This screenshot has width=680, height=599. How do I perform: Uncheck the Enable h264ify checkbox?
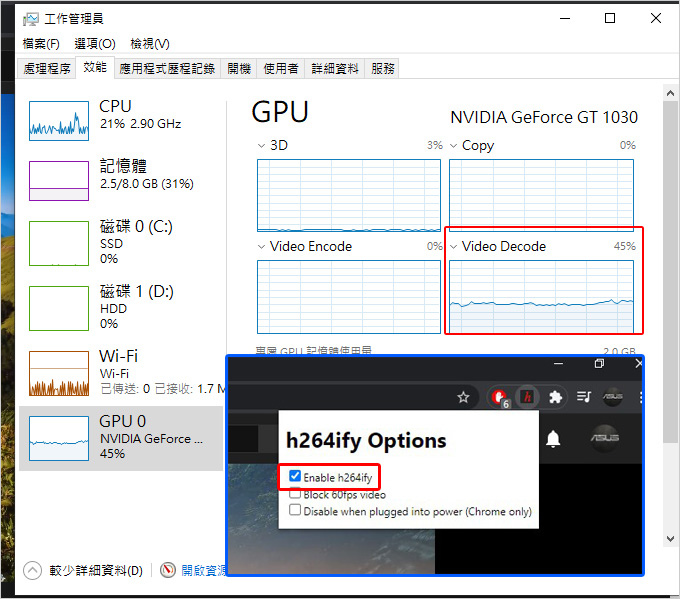click(295, 476)
